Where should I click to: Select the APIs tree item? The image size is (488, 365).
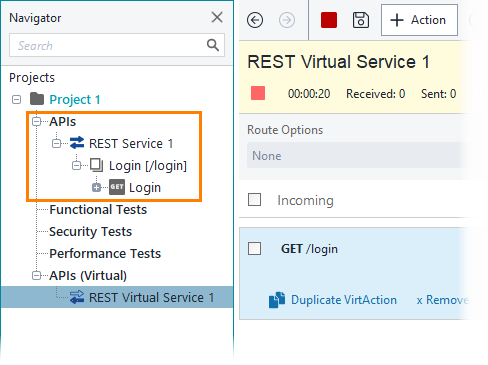tap(63, 122)
